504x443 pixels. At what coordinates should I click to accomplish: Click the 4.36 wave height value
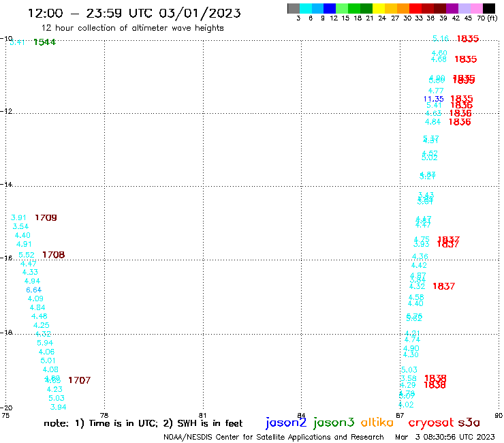[x=420, y=256]
